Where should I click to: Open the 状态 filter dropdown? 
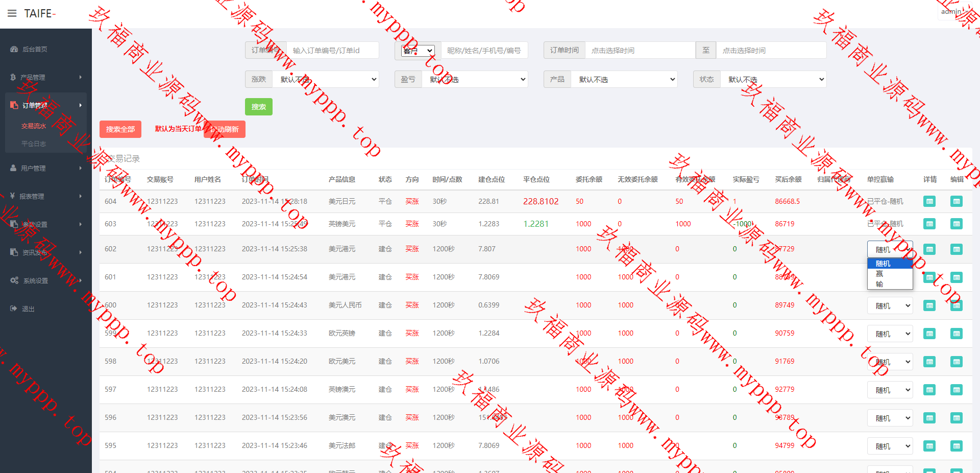(774, 79)
